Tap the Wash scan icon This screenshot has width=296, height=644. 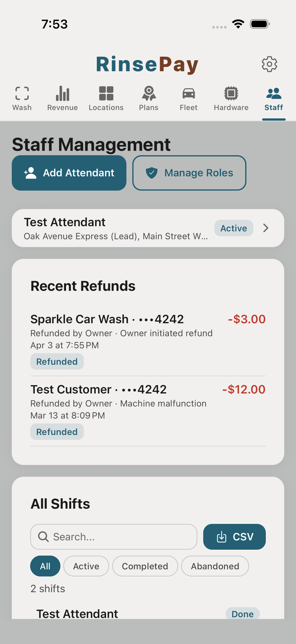pyautogui.click(x=22, y=94)
